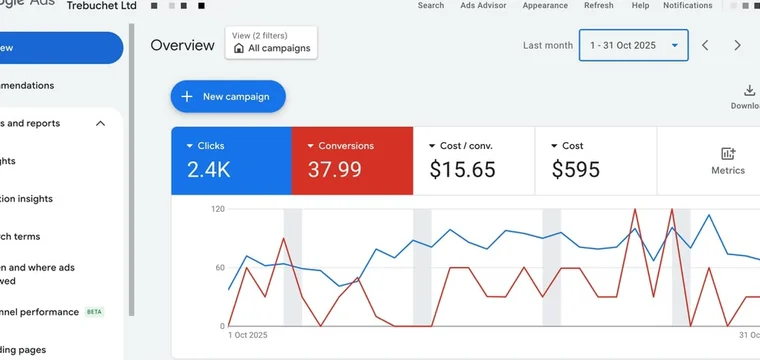Viewport: 760px width, 360px height.
Task: Open Search terms in the sidebar
Action: pyautogui.click(x=20, y=236)
